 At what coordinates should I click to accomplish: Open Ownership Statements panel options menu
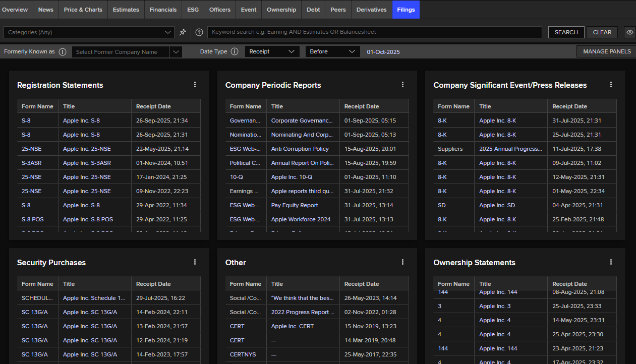pyautogui.click(x=611, y=262)
